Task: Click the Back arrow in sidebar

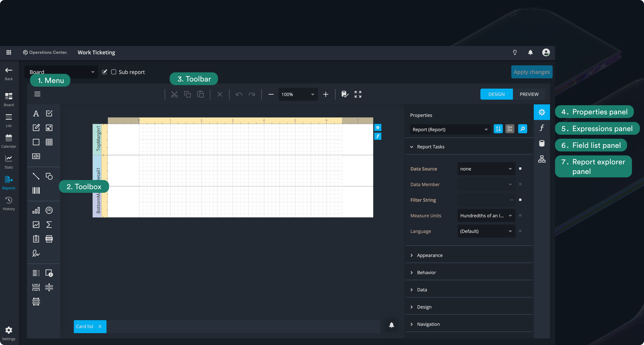Action: point(9,74)
